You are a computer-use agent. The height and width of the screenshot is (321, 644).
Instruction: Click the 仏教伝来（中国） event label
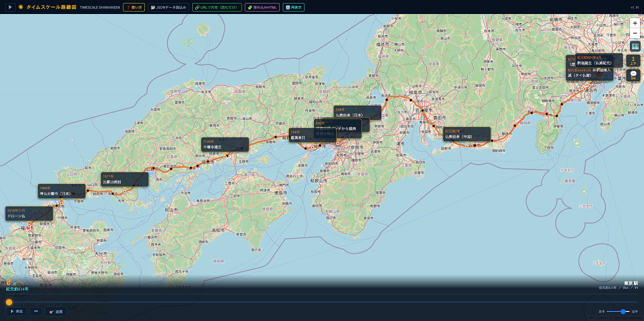tap(466, 134)
